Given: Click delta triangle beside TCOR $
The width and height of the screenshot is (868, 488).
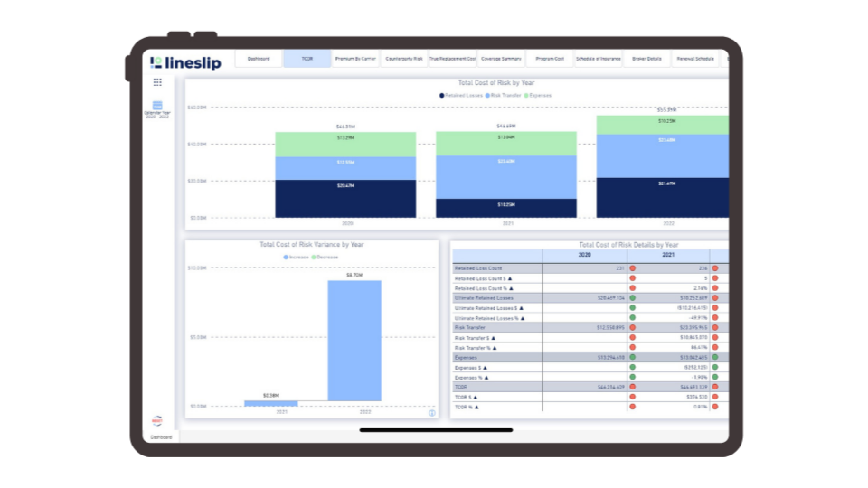Looking at the screenshot, I should click(x=475, y=398).
